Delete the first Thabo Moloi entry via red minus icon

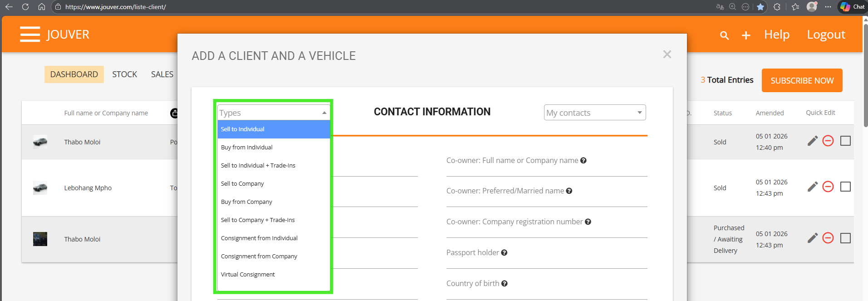pyautogui.click(x=828, y=141)
